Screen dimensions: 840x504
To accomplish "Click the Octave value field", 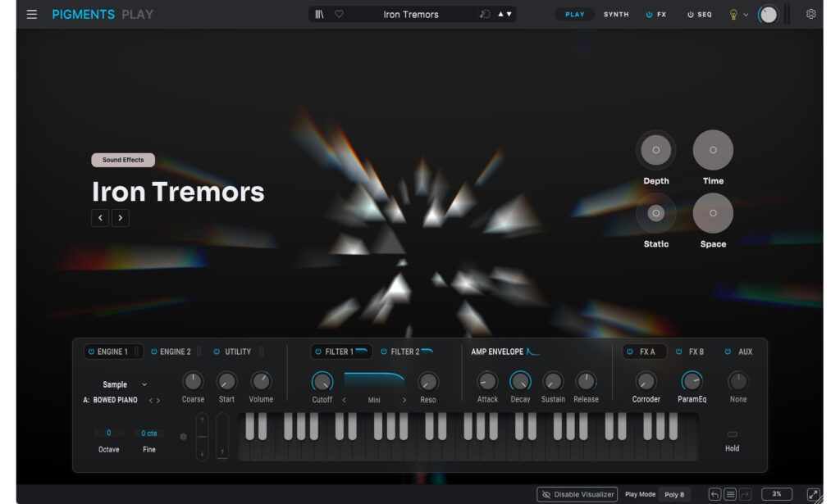I will click(109, 433).
